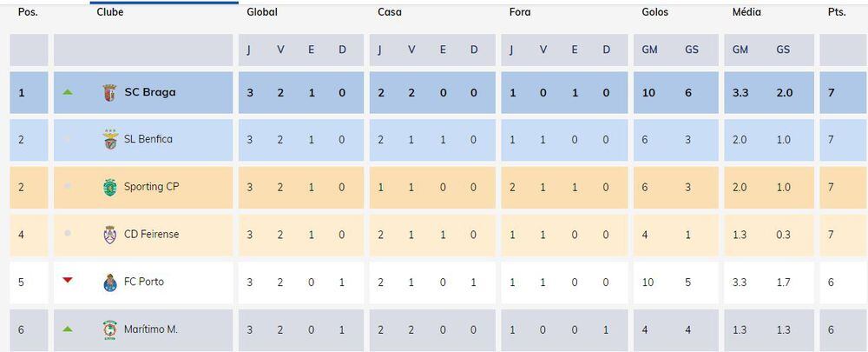This screenshot has height=352, width=868.
Task: Click the Marítimo M. club crest
Action: coord(110,329)
